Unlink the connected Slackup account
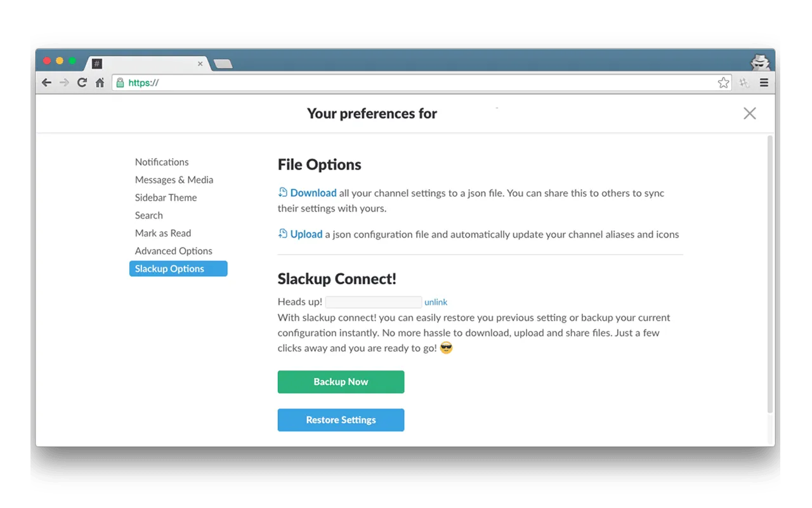 pyautogui.click(x=436, y=302)
